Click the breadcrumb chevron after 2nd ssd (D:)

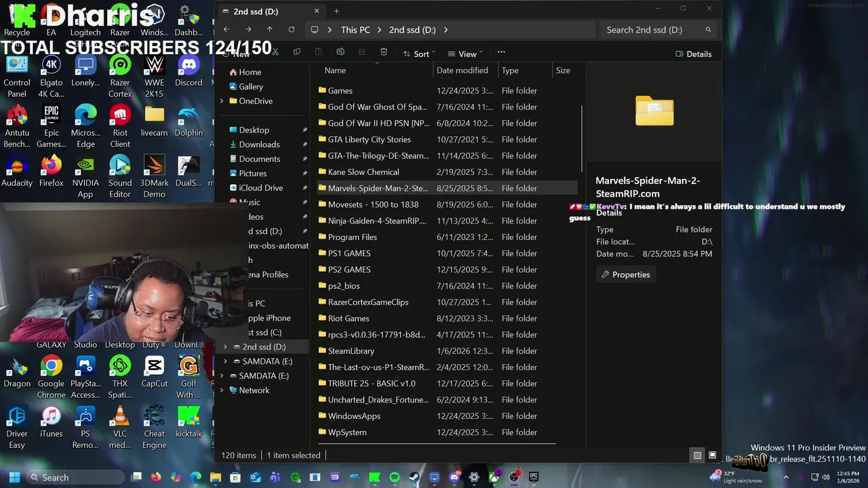446,30
